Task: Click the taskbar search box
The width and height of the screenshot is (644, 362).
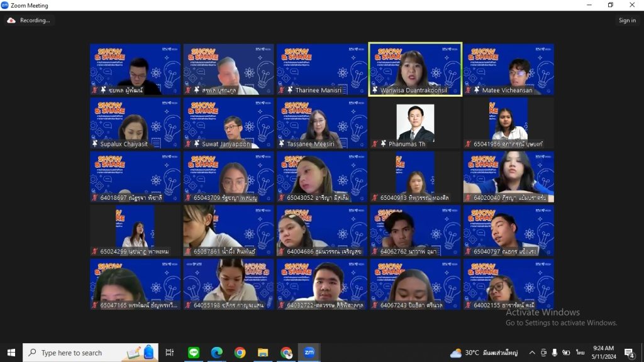Action: click(91, 353)
